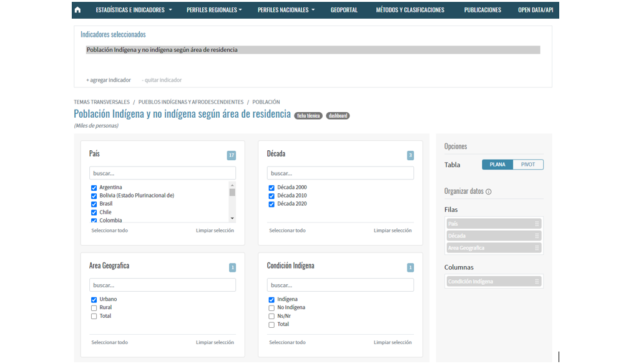Go to Geoportal menu item
The height and width of the screenshot is (364, 631).
click(344, 10)
